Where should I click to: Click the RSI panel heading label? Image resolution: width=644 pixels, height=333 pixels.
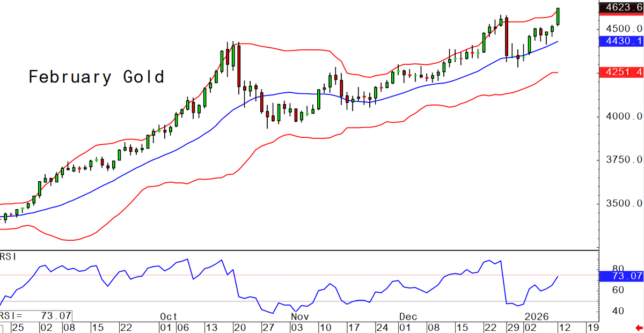point(9,257)
